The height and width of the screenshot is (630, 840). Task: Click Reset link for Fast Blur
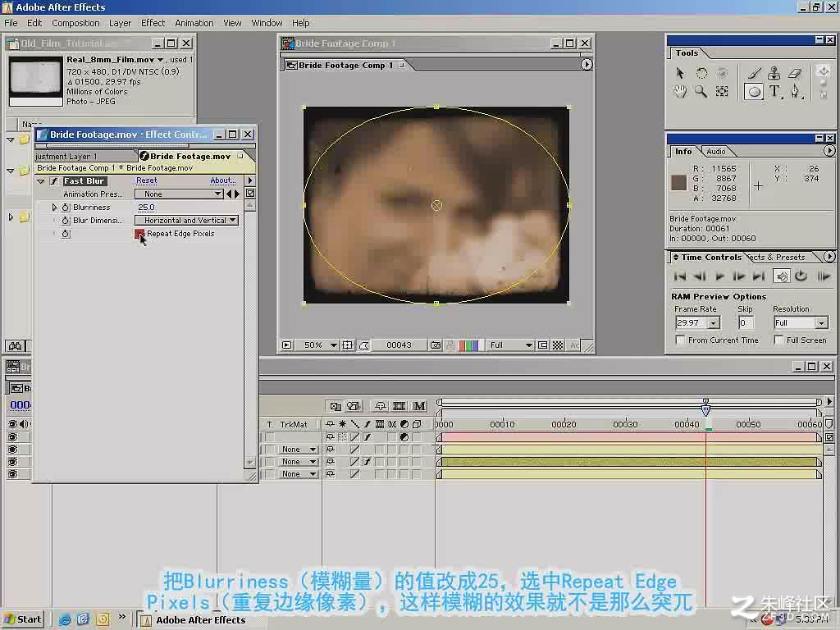coord(146,180)
